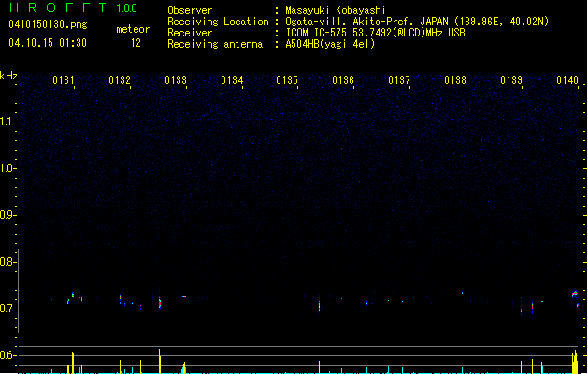This screenshot has width=588, height=374.
Task: Click the 0131 time marker
Action: click(x=64, y=80)
